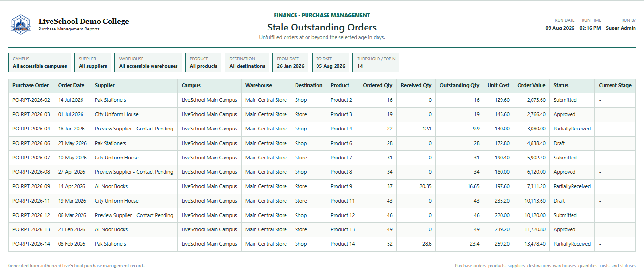This screenshot has height=277, width=644.
Task: Click the Purchase Order column header
Action: click(31, 86)
